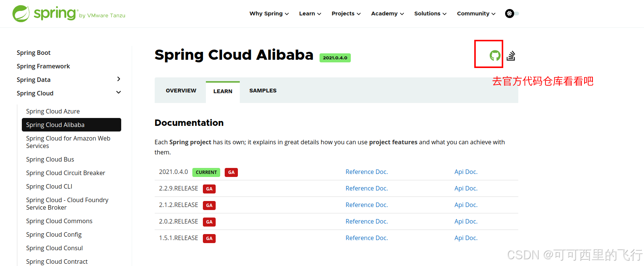Open Reference Doc. for 2021.0.4.0
The image size is (644, 266).
pos(367,172)
